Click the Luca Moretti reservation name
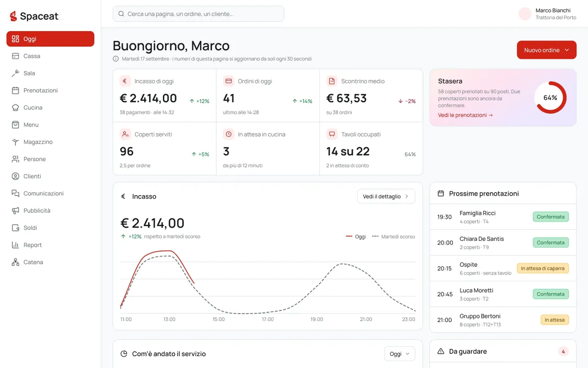This screenshot has height=368, width=588. click(476, 291)
